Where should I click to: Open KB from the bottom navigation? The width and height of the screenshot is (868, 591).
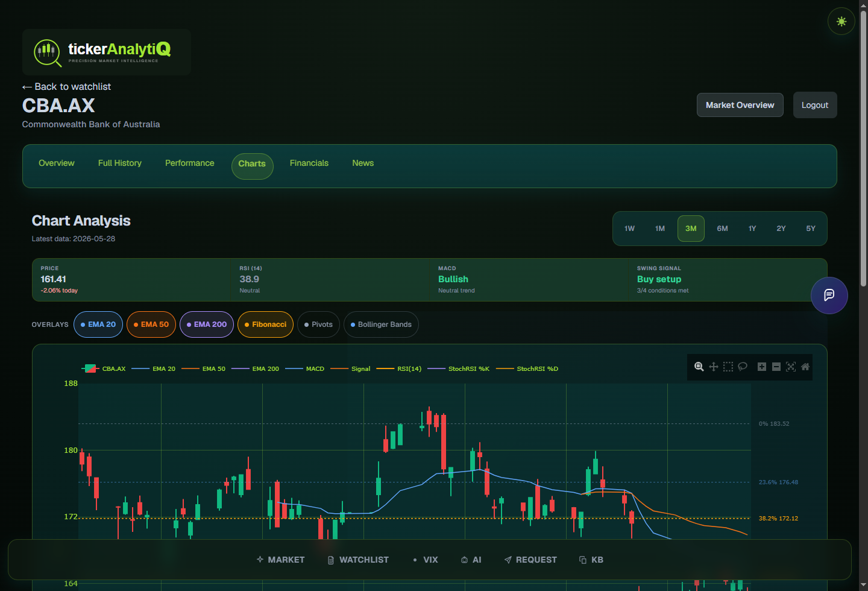[x=591, y=560]
